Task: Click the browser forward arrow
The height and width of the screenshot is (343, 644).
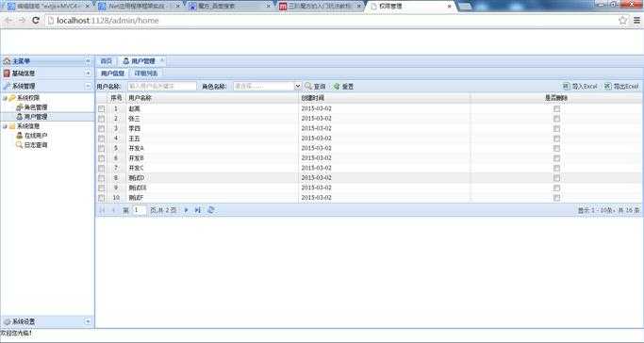Action: coord(22,20)
